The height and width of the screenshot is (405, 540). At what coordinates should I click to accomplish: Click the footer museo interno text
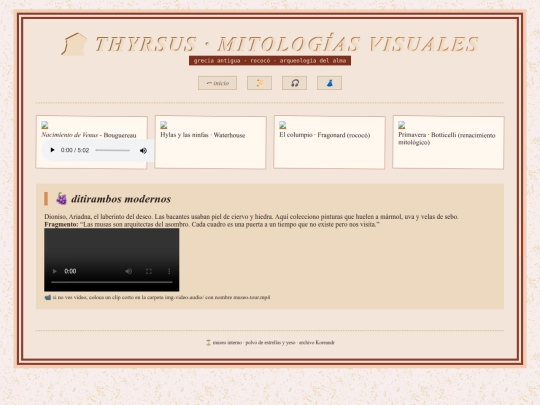273,343
